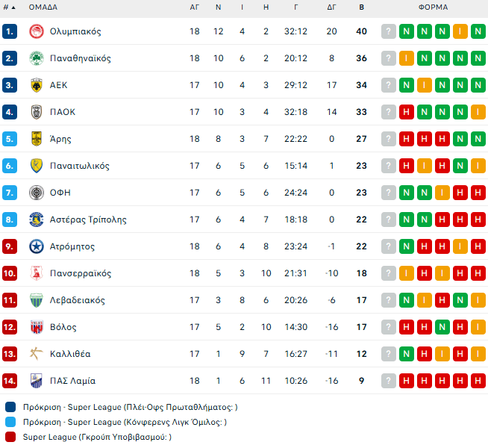Click the Παναιτωλικός team logo
Image resolution: width=488 pixels, height=448 pixels.
(x=36, y=166)
